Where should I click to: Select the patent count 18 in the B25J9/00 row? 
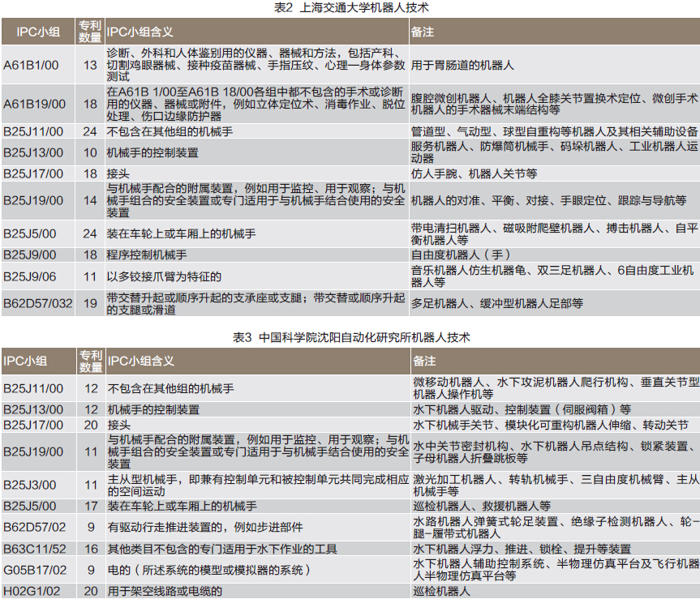pos(90,255)
